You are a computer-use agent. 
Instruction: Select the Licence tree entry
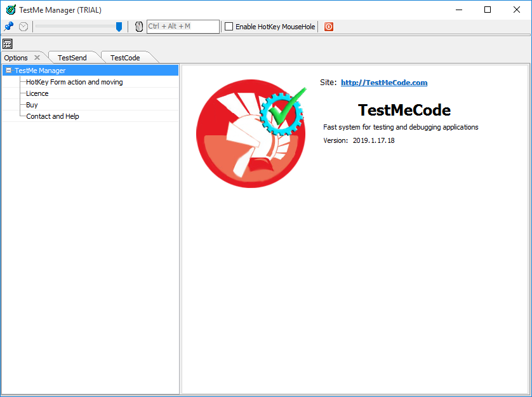tap(37, 93)
